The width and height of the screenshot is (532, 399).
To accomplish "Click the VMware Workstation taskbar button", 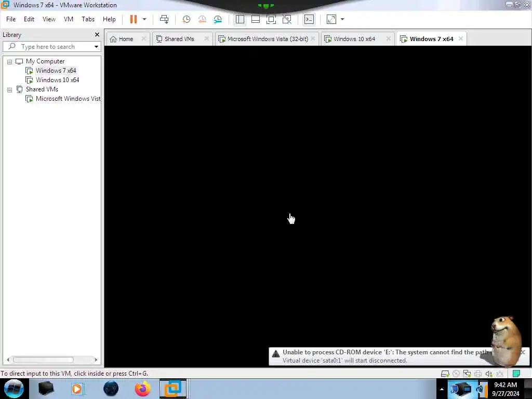I will (173, 389).
